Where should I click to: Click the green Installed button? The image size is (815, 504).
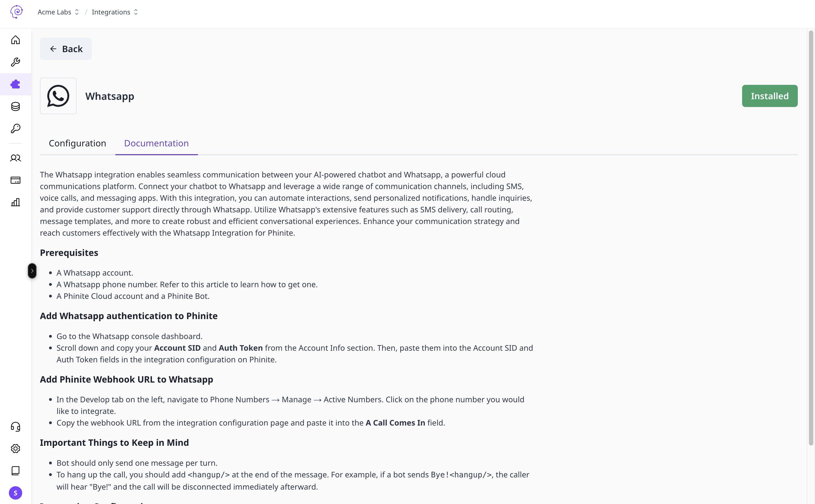point(770,96)
